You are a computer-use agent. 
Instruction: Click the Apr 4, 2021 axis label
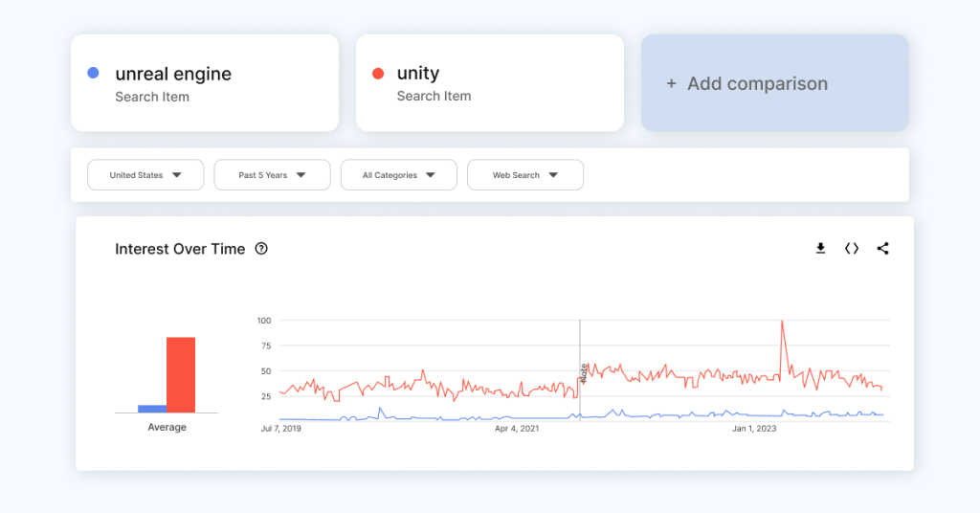(517, 429)
